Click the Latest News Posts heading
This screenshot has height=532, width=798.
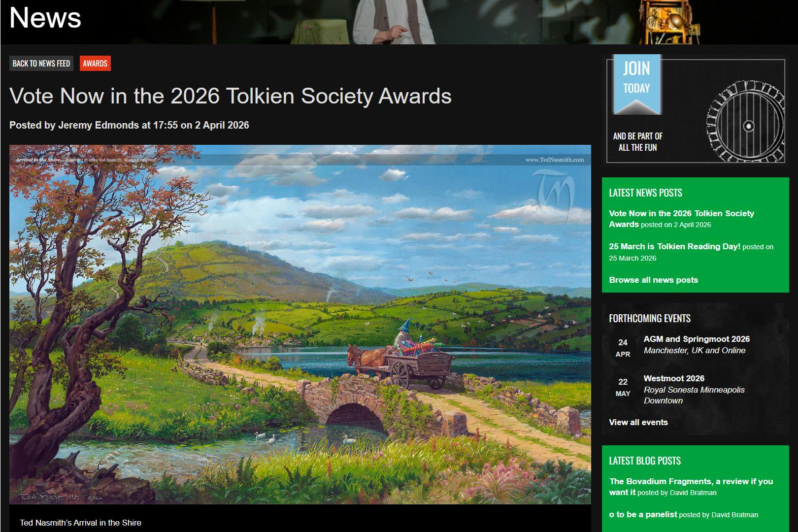coord(645,193)
